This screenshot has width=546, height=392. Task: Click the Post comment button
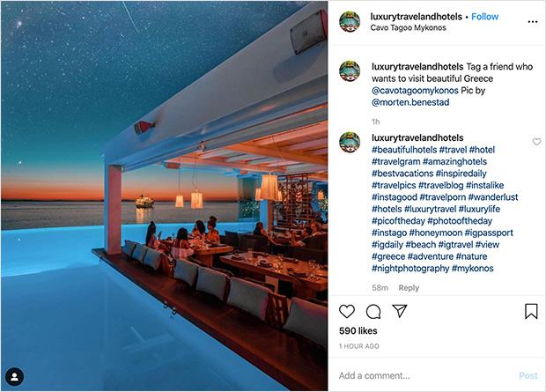[x=528, y=375]
